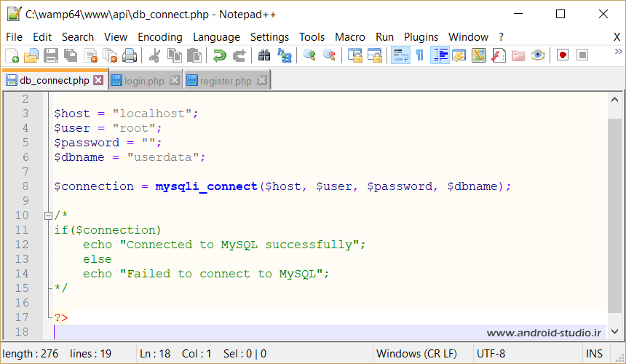The width and height of the screenshot is (626, 364).
Task: Toggle Word wrap toolbar button
Action: coord(400,55)
